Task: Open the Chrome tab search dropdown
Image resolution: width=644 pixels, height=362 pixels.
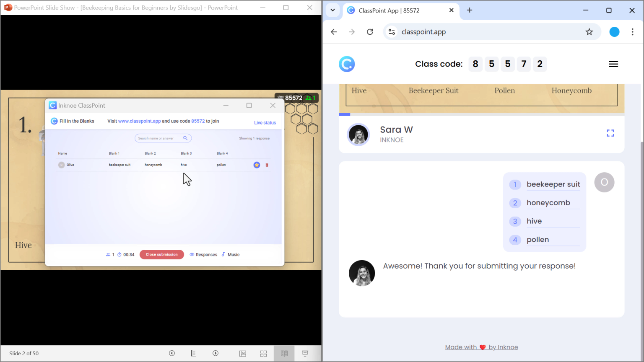Action: click(x=333, y=10)
